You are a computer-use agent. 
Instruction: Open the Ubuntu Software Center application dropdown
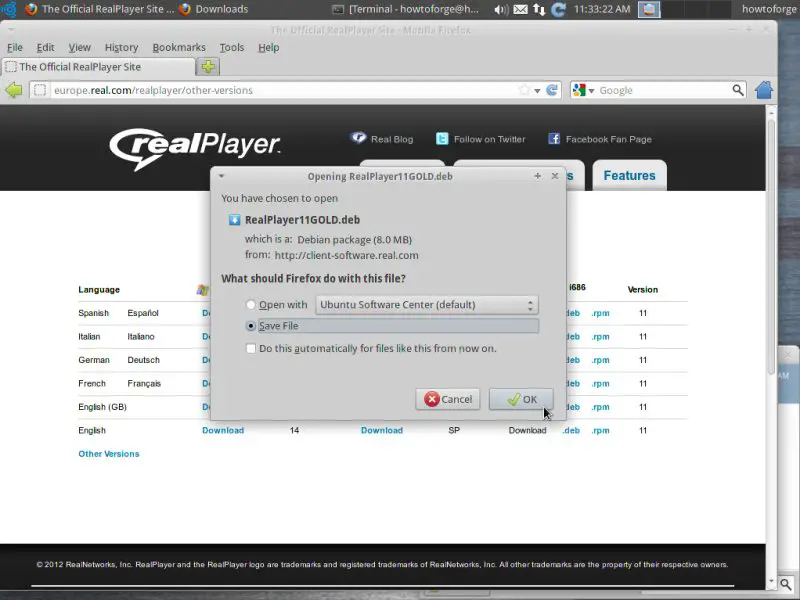(x=427, y=305)
